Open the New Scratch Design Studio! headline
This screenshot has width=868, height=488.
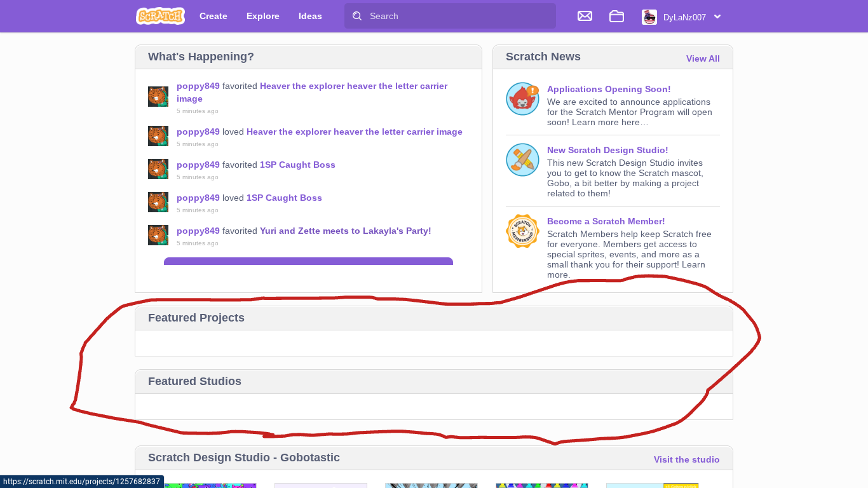tap(607, 150)
